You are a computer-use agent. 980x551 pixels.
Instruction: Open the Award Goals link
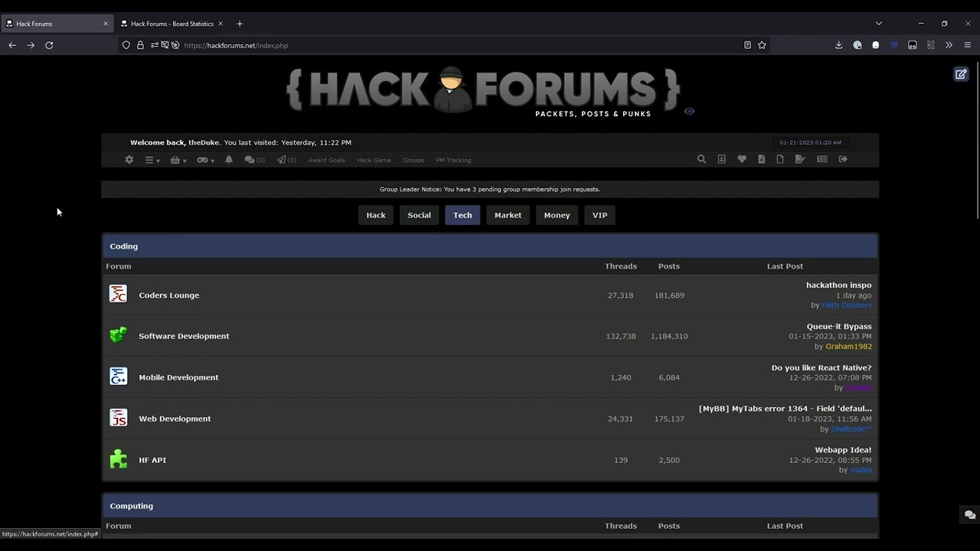(x=326, y=160)
